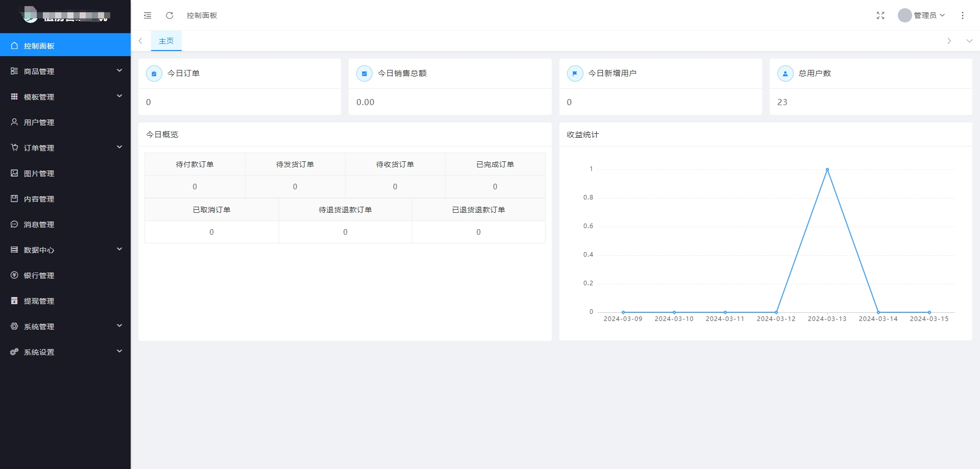Click the 已取消订单 column header
Screen dimensions: 980x469
pyautogui.click(x=212, y=210)
